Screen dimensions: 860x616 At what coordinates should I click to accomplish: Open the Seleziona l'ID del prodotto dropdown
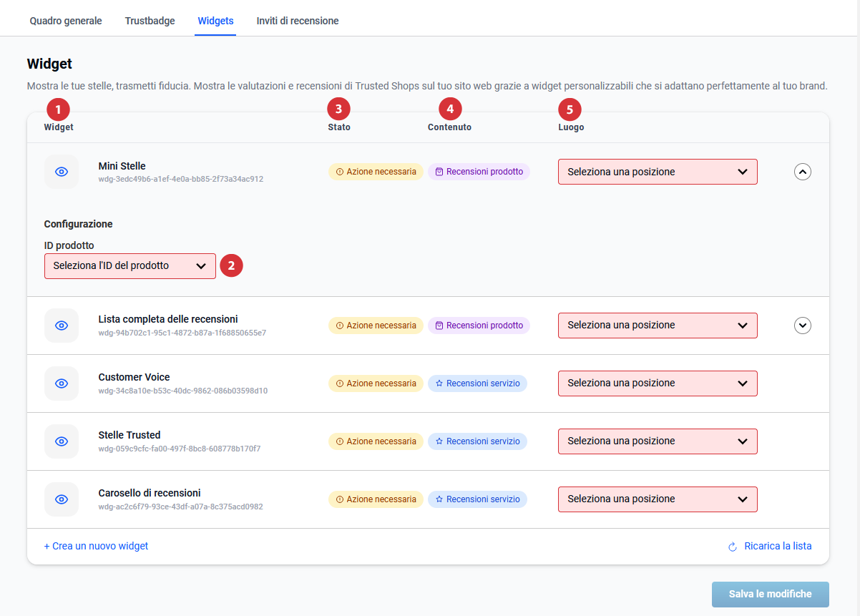point(130,266)
